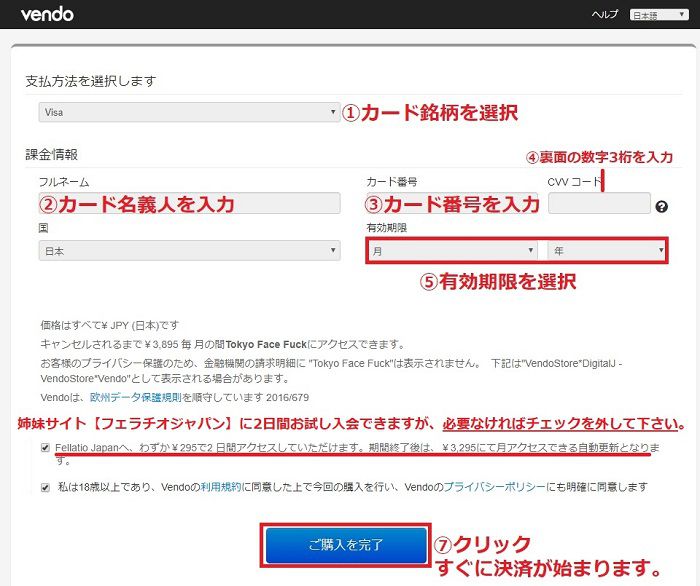Viewport: 700px width, 586px height.
Task: Click the 支払方法を選択します heading text
Action: pyautogui.click(x=91, y=81)
